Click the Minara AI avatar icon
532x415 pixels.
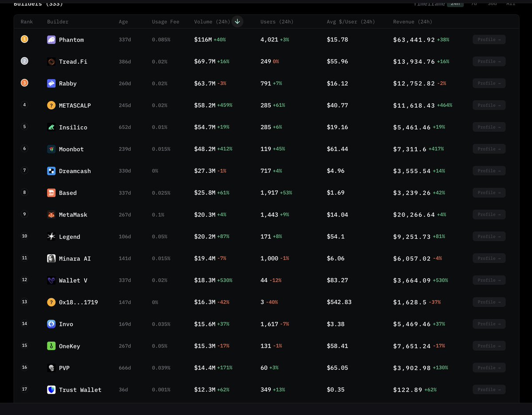click(x=51, y=259)
